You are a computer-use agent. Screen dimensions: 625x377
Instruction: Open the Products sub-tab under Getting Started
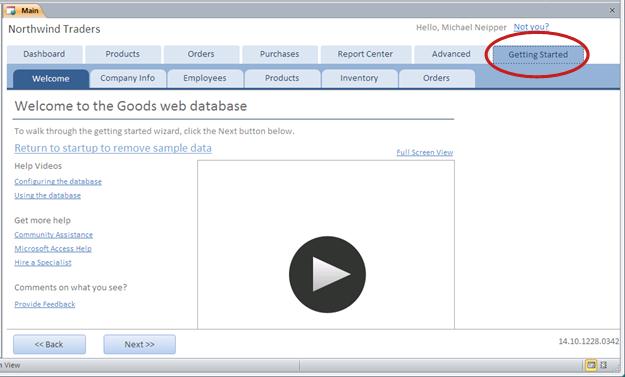point(282,79)
